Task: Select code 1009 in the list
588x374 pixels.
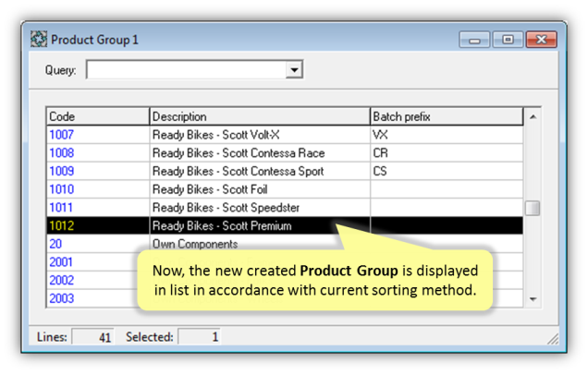Action: click(62, 171)
